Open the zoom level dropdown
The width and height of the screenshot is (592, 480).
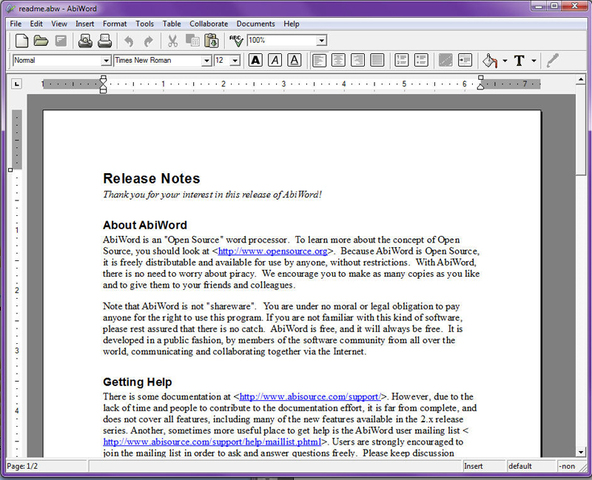click(x=322, y=40)
